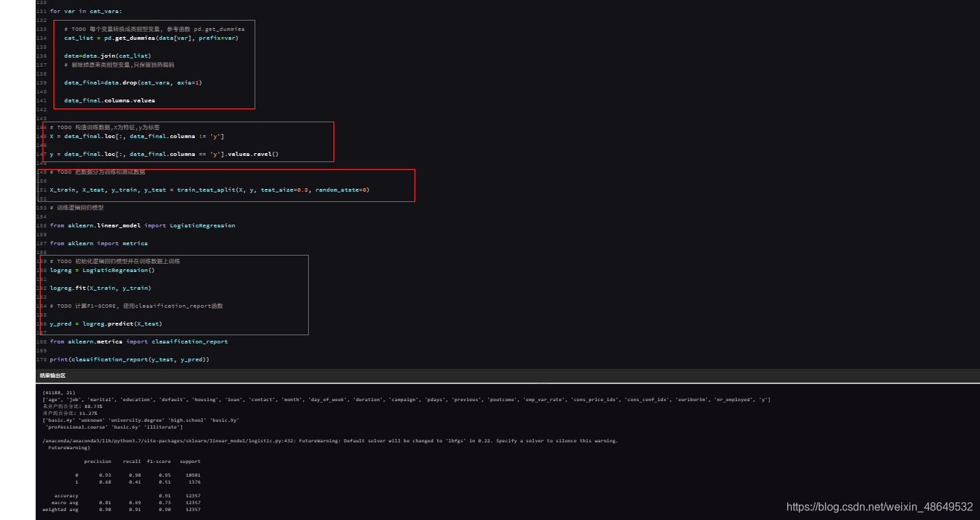Click the 'y = data_final.loc' ravel line

165,155
